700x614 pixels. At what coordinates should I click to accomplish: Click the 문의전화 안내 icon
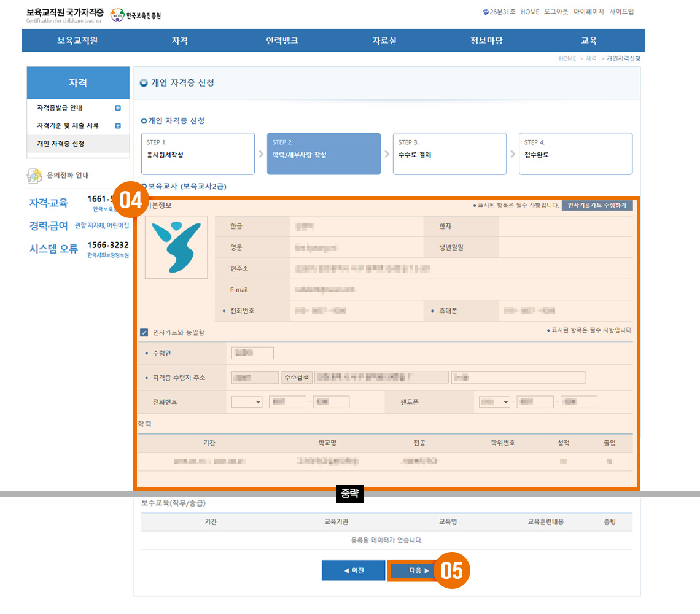coord(34,176)
